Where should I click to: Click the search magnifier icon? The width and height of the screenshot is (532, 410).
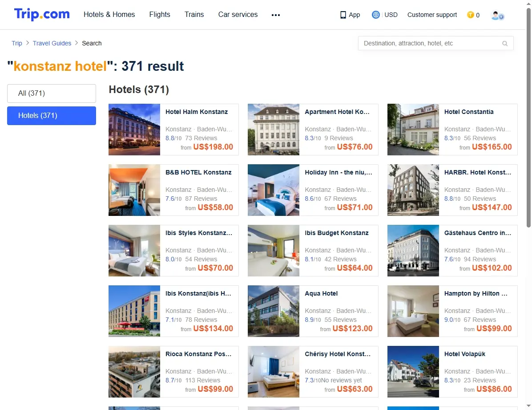(505, 44)
